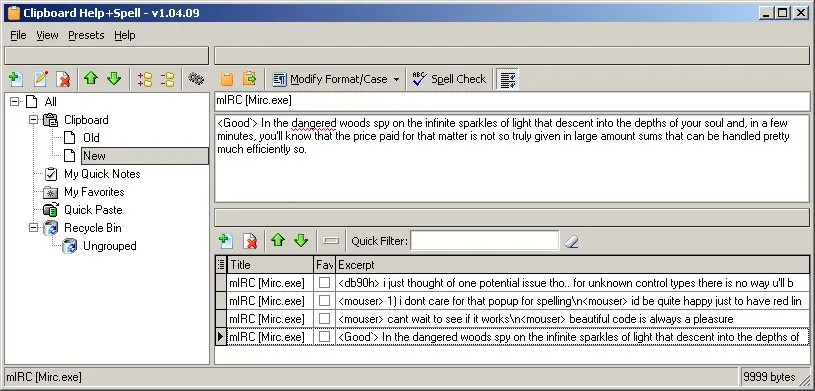Move group up with tree toolbar arrow
Viewport: 815px width, 391px height.
click(91, 79)
